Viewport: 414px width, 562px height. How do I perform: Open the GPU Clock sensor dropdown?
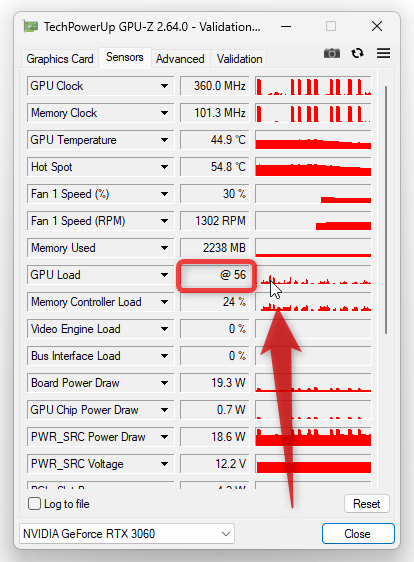[x=165, y=86]
